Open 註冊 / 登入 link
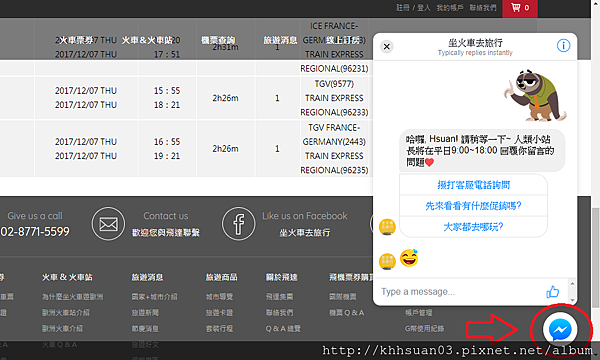This screenshot has height=360, width=600. 413,8
